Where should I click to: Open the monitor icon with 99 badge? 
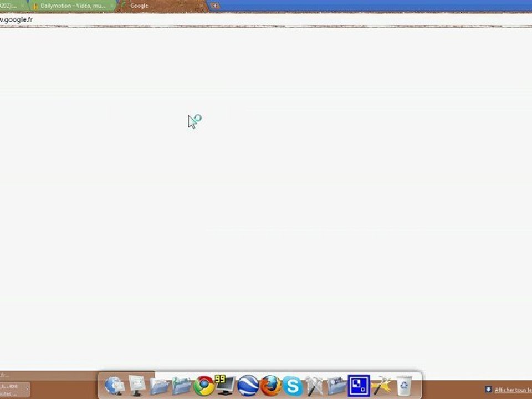pos(226,385)
